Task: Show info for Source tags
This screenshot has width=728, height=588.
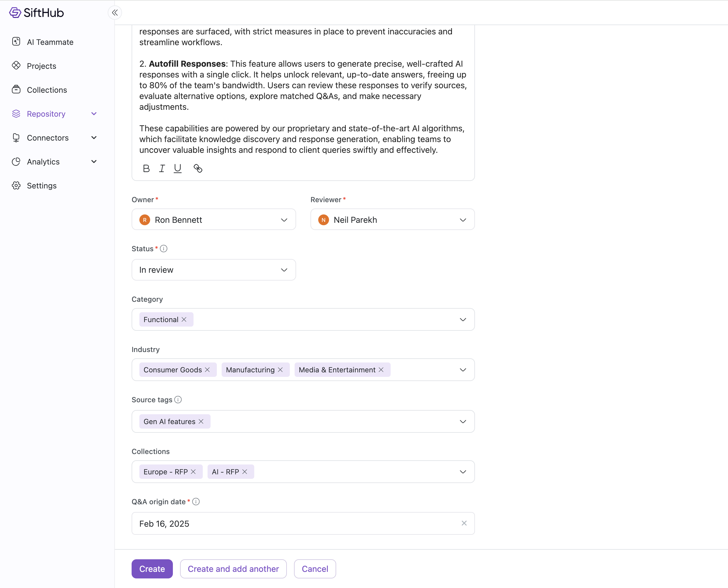Action: [x=178, y=400]
